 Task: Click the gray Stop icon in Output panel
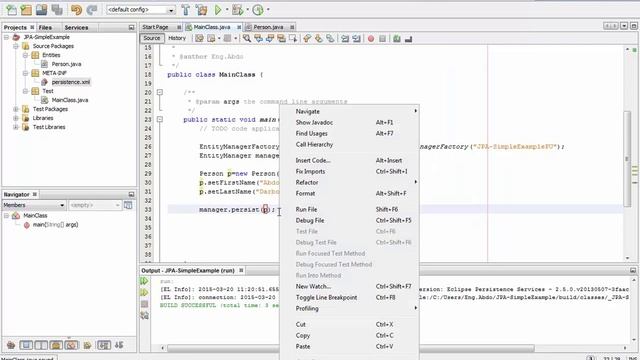click(144, 304)
